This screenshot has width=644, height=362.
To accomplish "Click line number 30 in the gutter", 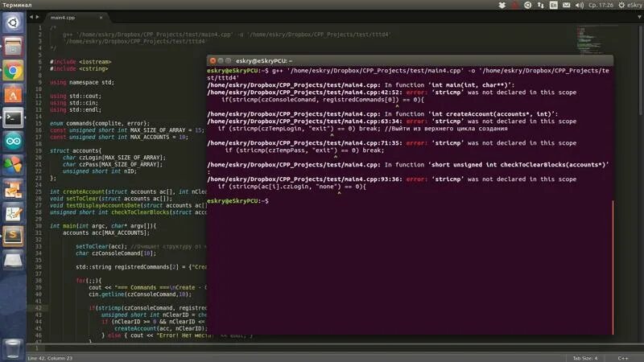I will coord(38,226).
